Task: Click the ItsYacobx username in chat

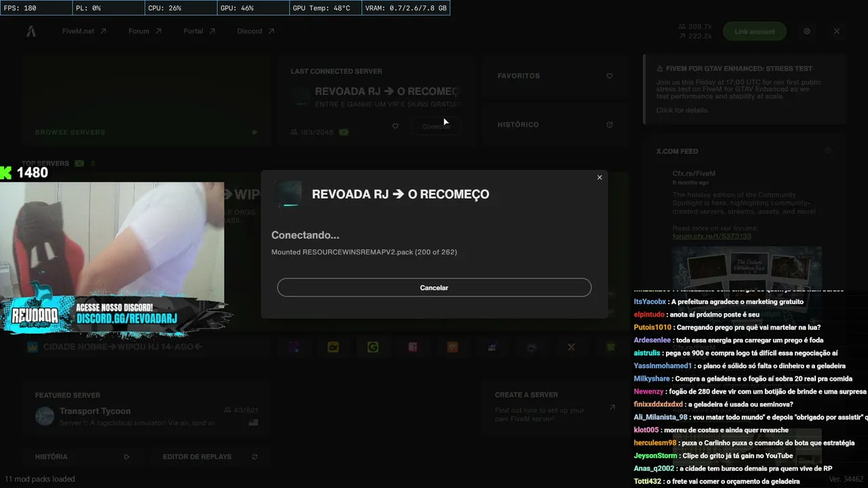Action: click(650, 302)
